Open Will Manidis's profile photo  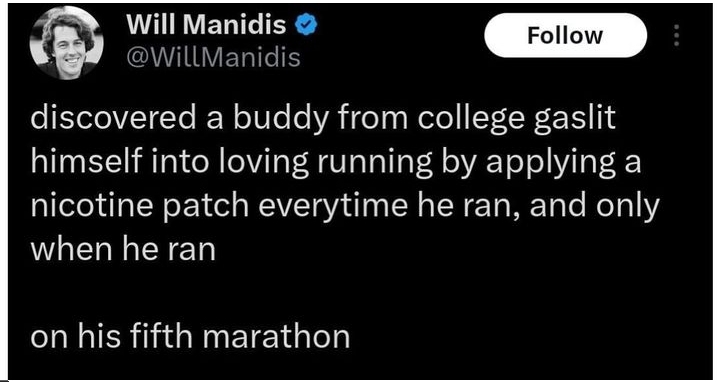tap(66, 43)
